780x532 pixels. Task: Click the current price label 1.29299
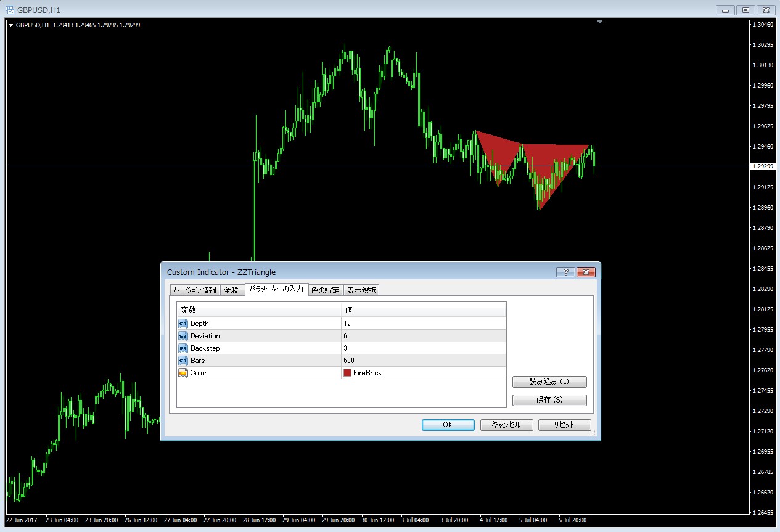[x=763, y=166]
